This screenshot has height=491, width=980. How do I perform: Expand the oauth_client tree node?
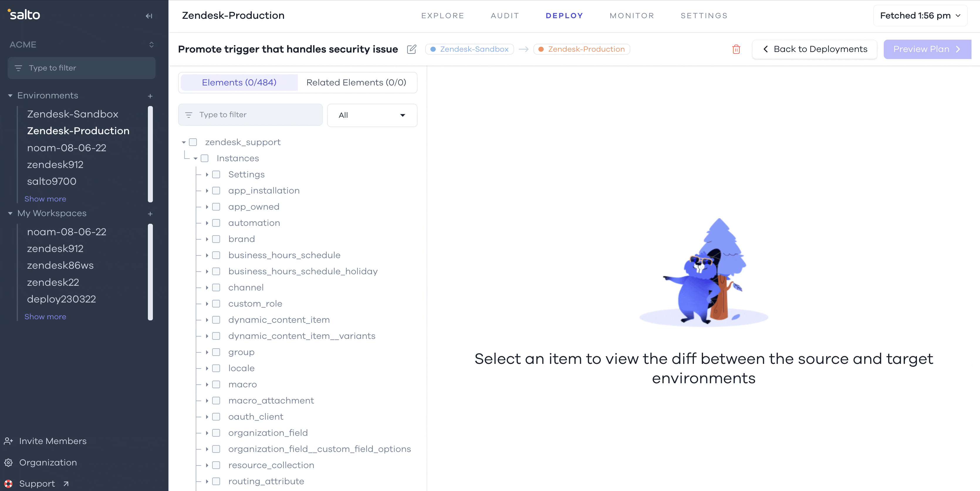point(207,417)
